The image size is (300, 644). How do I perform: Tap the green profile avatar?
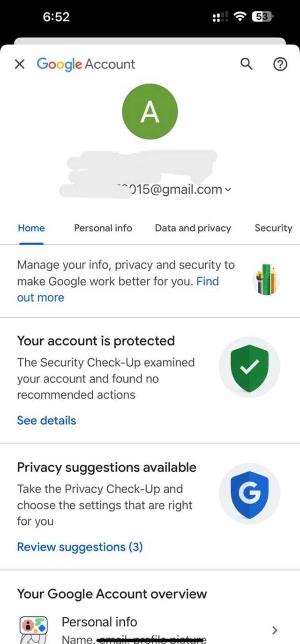pyautogui.click(x=150, y=111)
